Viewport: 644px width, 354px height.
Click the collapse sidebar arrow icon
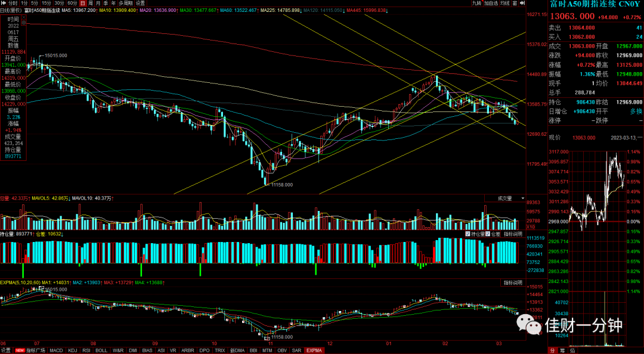(522, 3)
